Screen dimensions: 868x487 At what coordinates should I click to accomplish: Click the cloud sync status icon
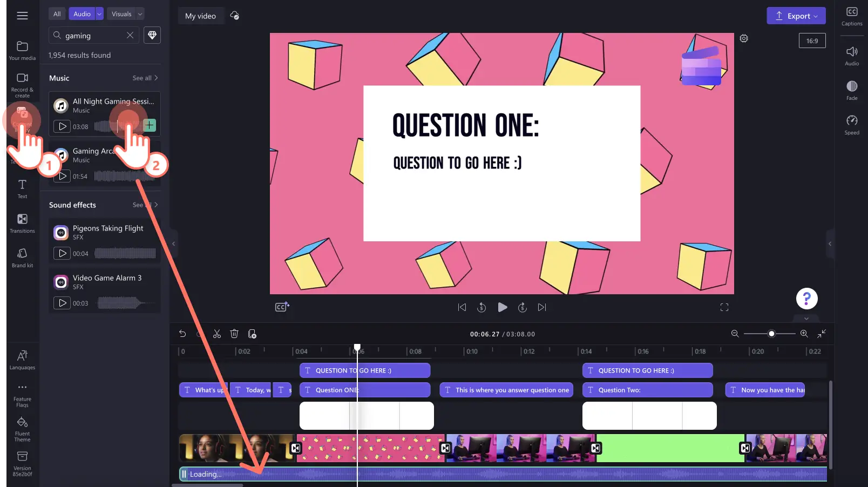coord(235,16)
